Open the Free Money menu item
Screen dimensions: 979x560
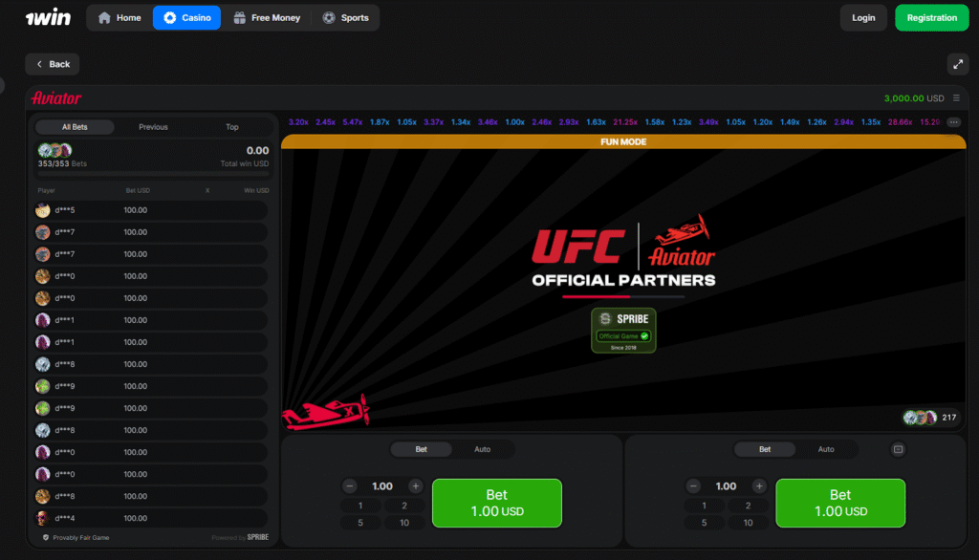pyautogui.click(x=267, y=17)
